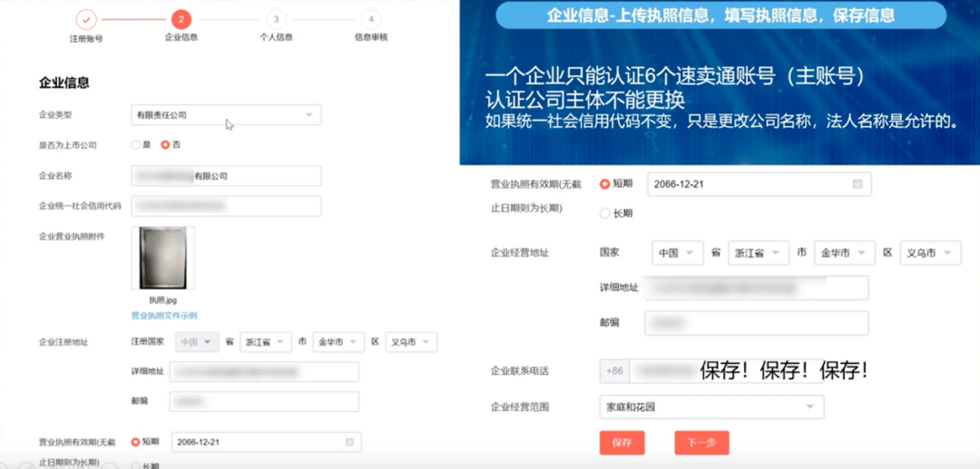Open the 浙江省 province dropdown in 企业注册地址
The height and width of the screenshot is (469, 980).
[265, 343]
